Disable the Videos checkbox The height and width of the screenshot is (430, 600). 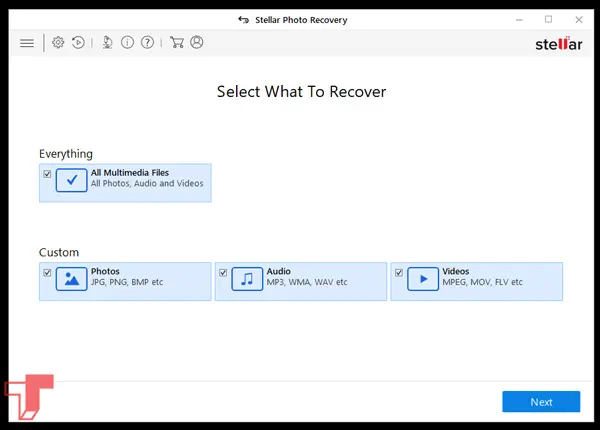pos(398,272)
